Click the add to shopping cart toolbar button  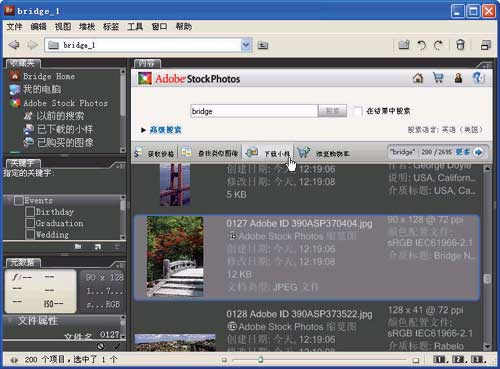[323, 153]
